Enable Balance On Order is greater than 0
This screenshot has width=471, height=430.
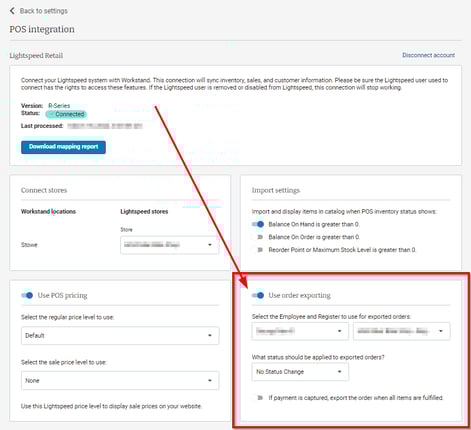(x=258, y=237)
